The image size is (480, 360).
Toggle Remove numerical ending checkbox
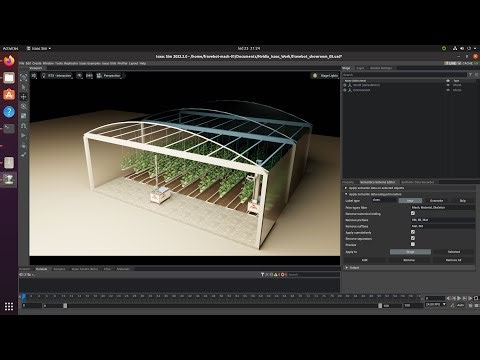click(x=413, y=213)
